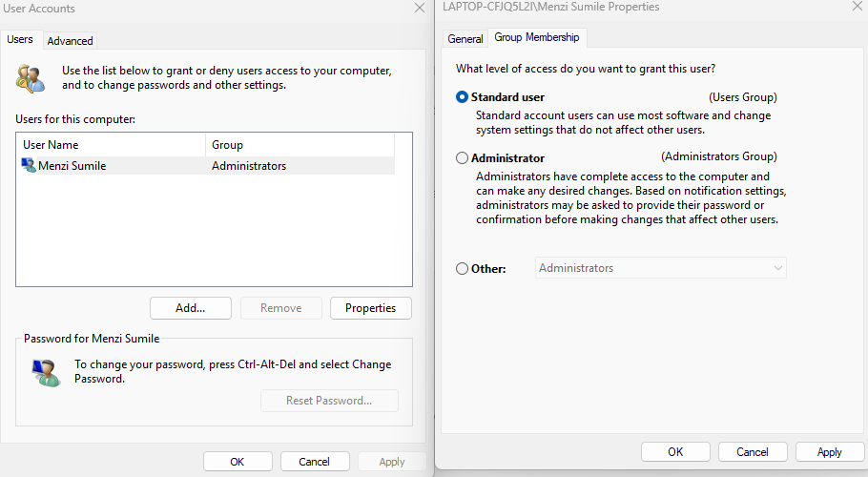The width and height of the screenshot is (868, 477).
Task: Click the Menzi Sumile user account icon
Action: 29,165
